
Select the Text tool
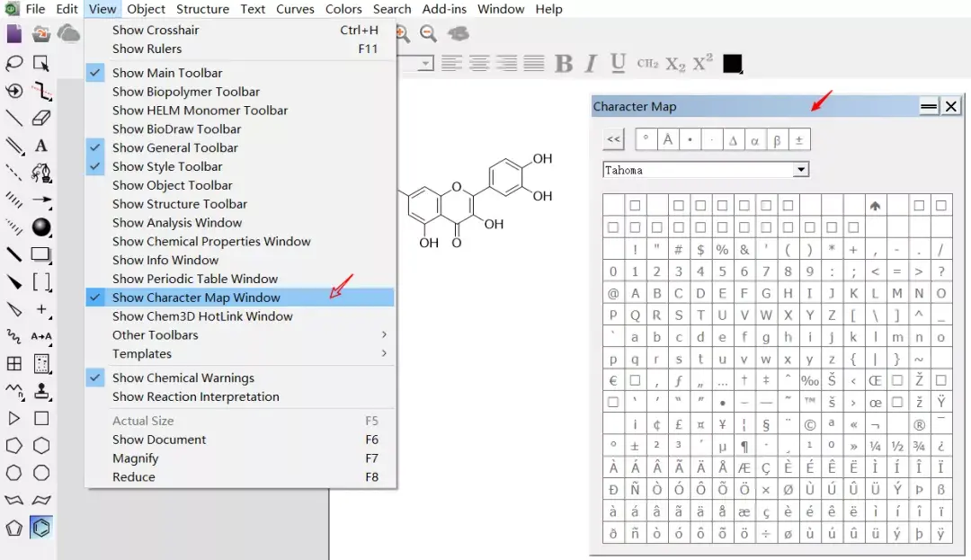coord(40,146)
